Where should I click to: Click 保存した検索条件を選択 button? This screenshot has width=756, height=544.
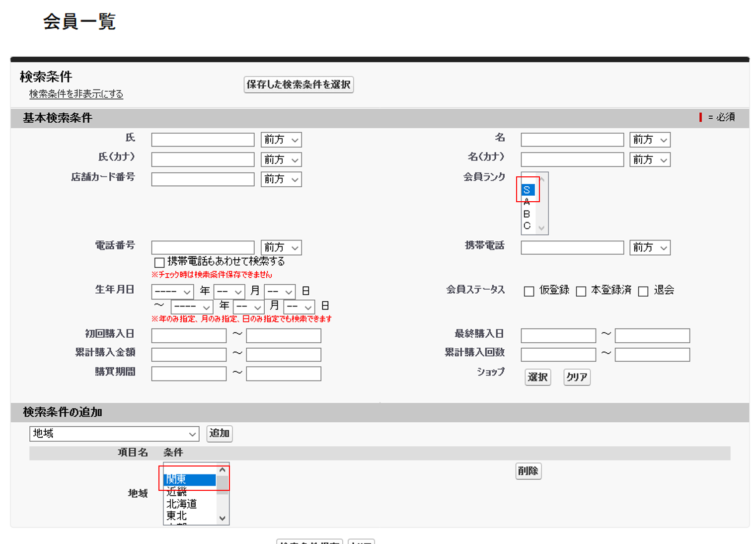click(299, 84)
